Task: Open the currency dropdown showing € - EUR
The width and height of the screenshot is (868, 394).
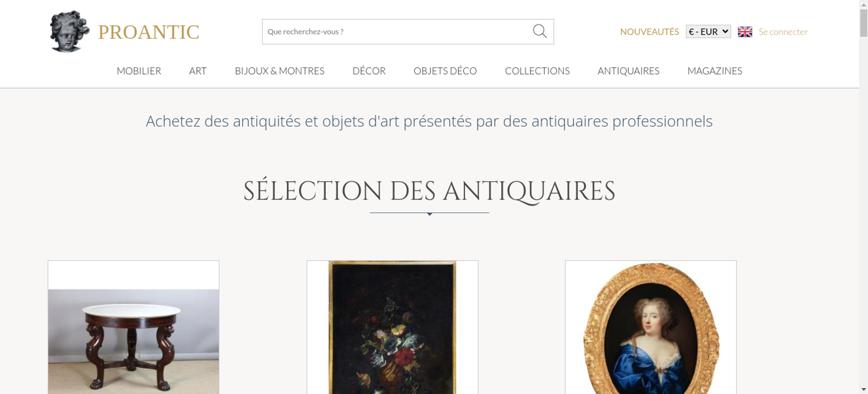Action: (x=708, y=32)
